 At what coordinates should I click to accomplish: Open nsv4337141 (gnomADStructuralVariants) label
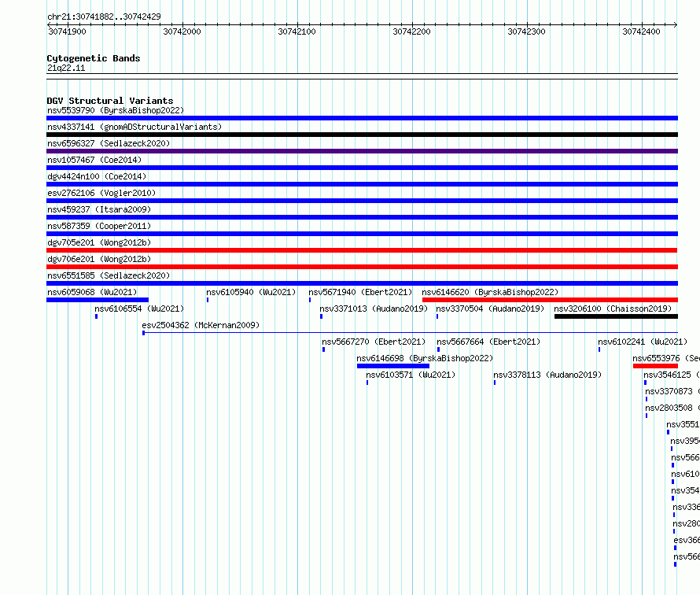[x=134, y=127]
